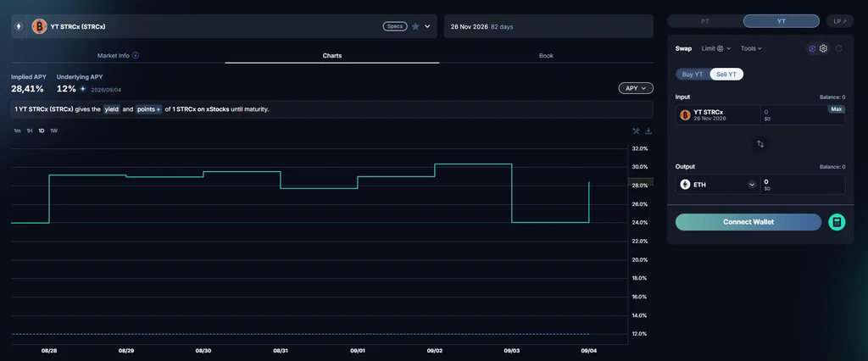Viewport: 868px width, 361px height.
Task: Switch to PT token tab
Action: point(704,21)
